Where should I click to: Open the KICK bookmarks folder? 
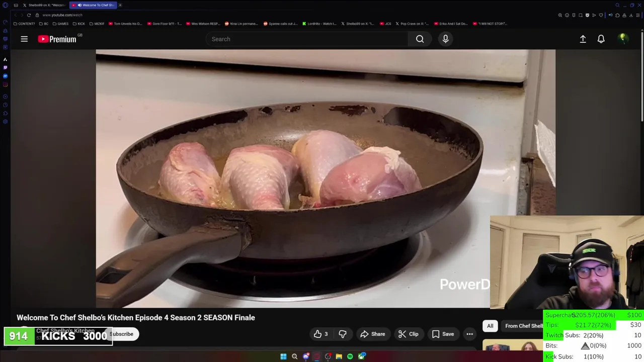(79, 24)
